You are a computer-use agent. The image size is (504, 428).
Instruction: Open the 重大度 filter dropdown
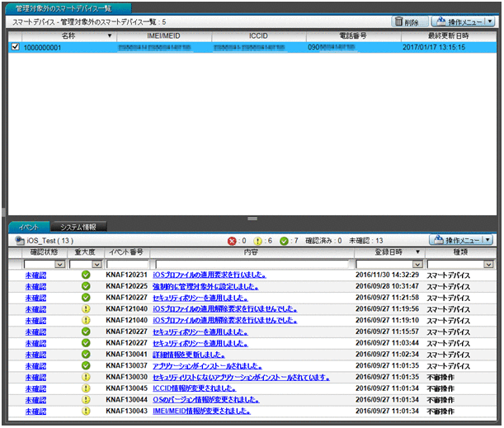97,264
